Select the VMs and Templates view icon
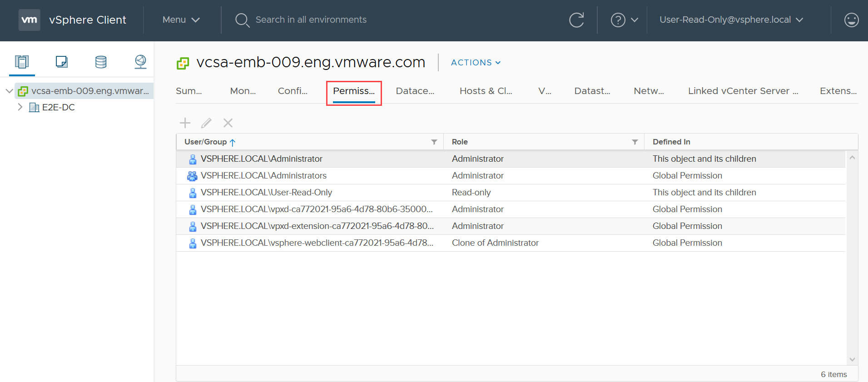 (x=61, y=62)
